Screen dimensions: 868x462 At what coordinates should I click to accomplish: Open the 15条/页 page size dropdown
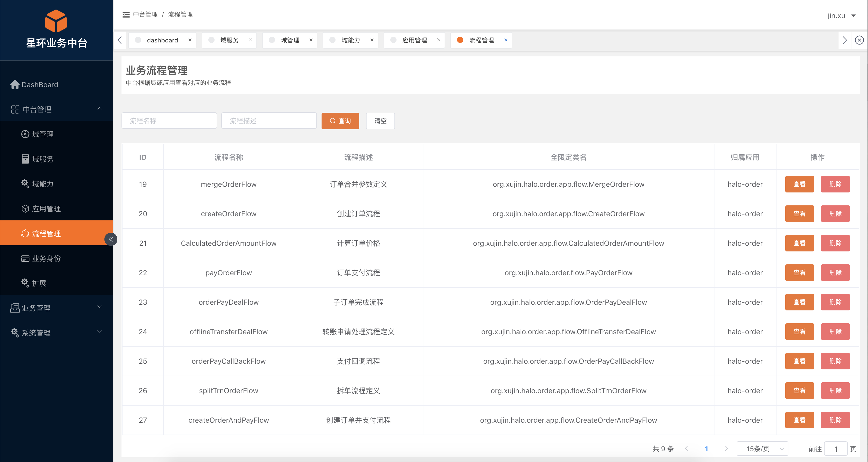[762, 449]
